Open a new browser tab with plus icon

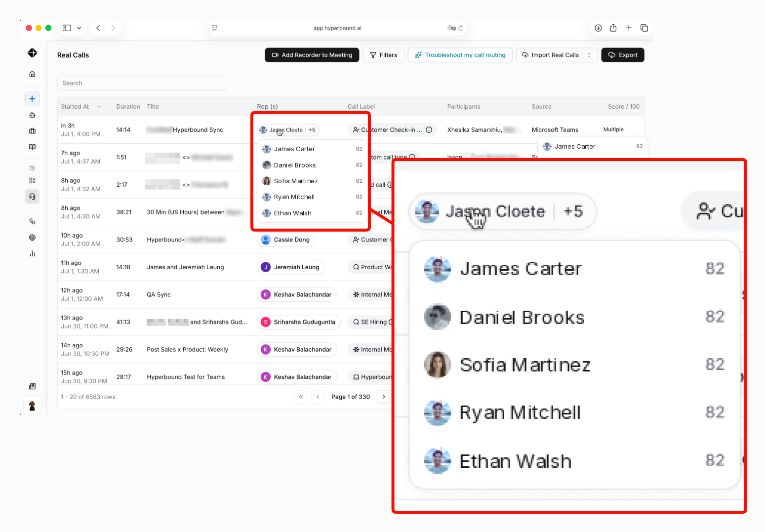pos(629,28)
